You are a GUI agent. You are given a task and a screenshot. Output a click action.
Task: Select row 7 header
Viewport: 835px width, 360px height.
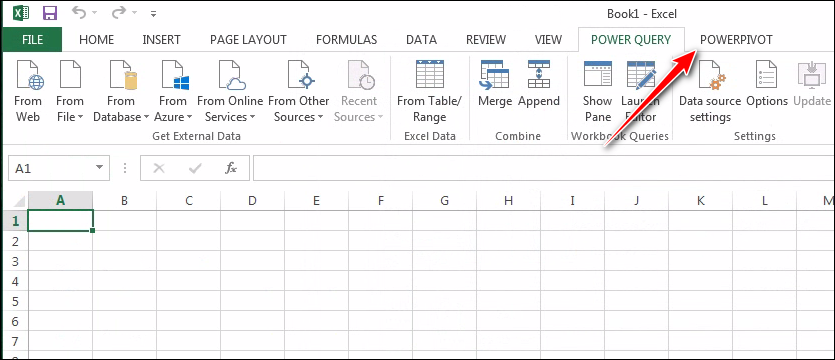click(x=15, y=341)
